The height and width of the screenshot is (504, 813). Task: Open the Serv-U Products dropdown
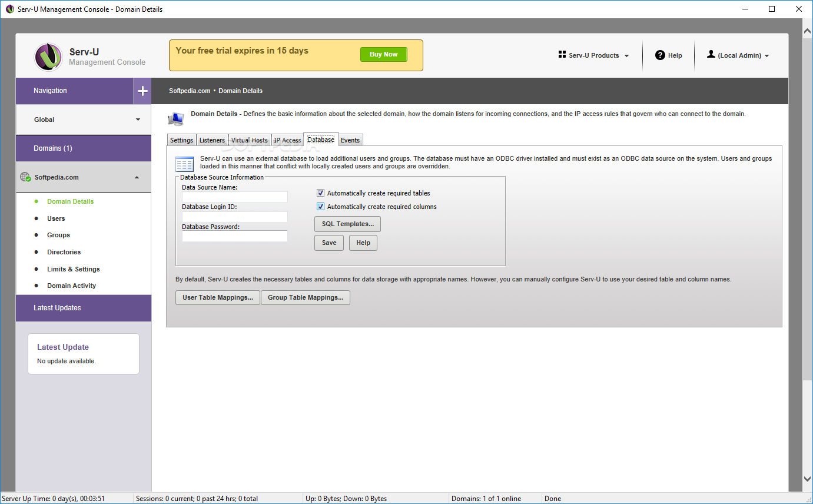(x=593, y=55)
